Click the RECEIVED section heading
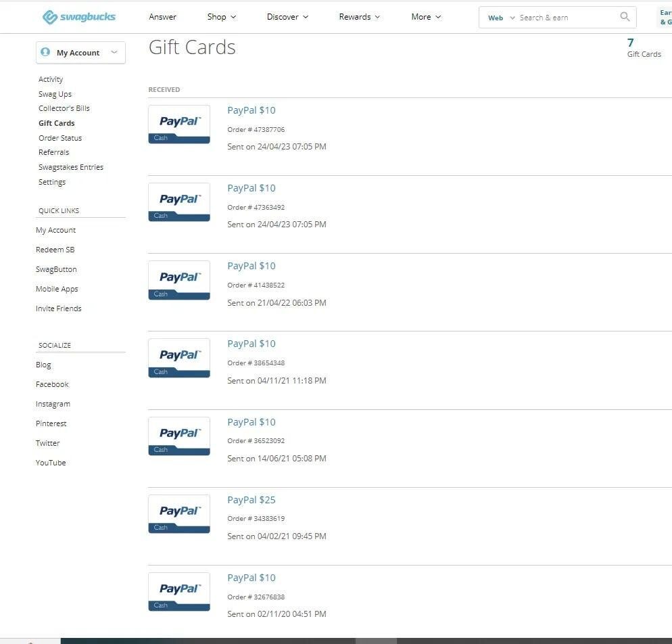 [x=164, y=89]
